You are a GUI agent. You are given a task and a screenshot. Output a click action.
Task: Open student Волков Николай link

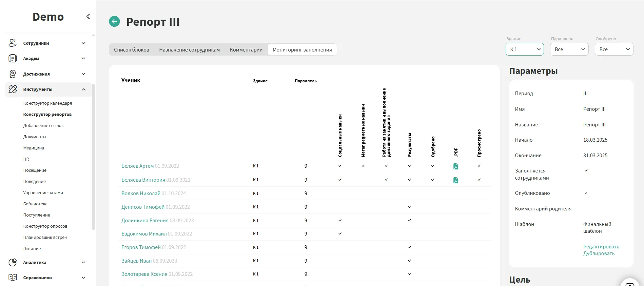[x=141, y=193]
